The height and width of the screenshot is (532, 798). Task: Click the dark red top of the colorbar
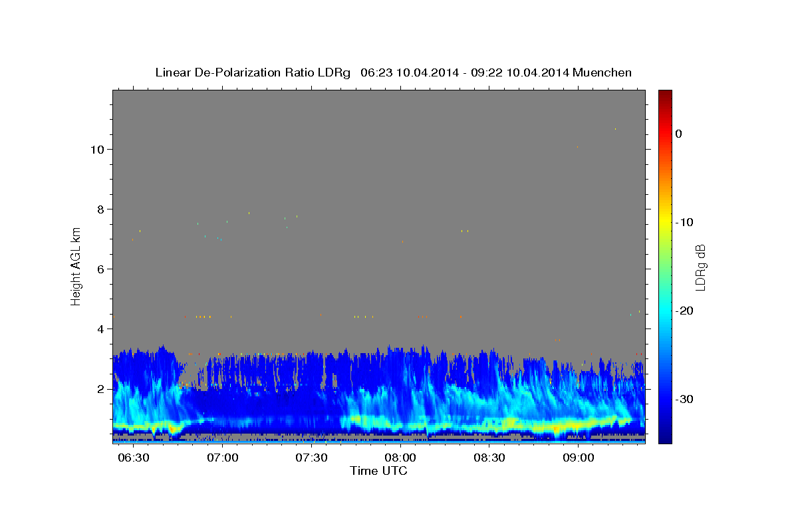tap(665, 94)
